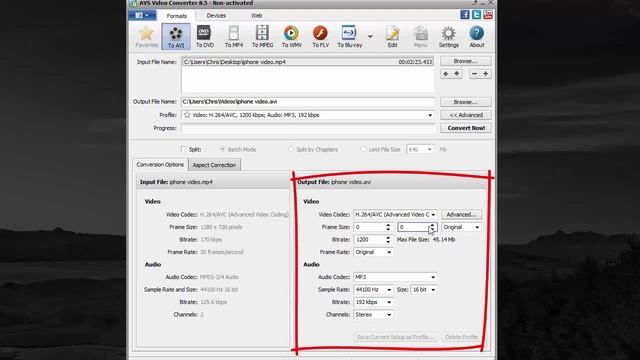Open the Twitter link icon
Viewport: 640px width, 360px height.
[x=476, y=15]
